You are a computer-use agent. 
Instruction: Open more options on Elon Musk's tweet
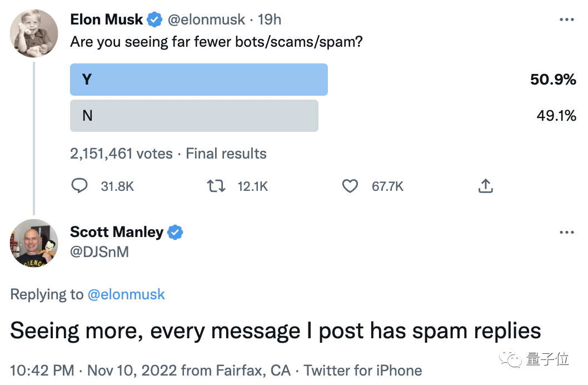pos(566,20)
